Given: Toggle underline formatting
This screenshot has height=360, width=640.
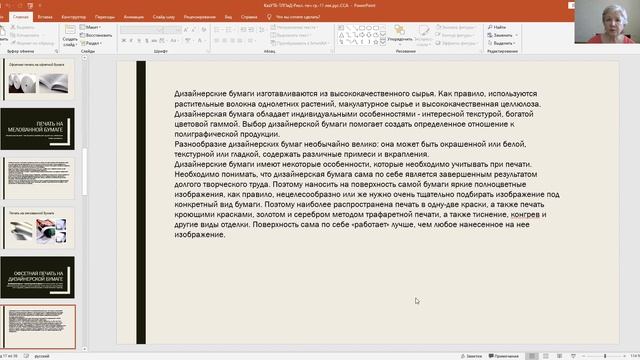Looking at the screenshot, I should (139, 40).
